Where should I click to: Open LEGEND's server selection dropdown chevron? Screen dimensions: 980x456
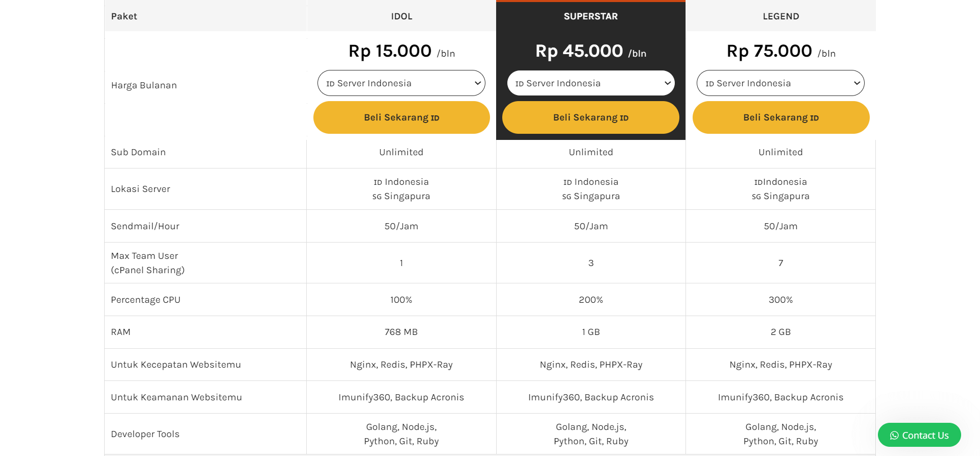coord(856,83)
